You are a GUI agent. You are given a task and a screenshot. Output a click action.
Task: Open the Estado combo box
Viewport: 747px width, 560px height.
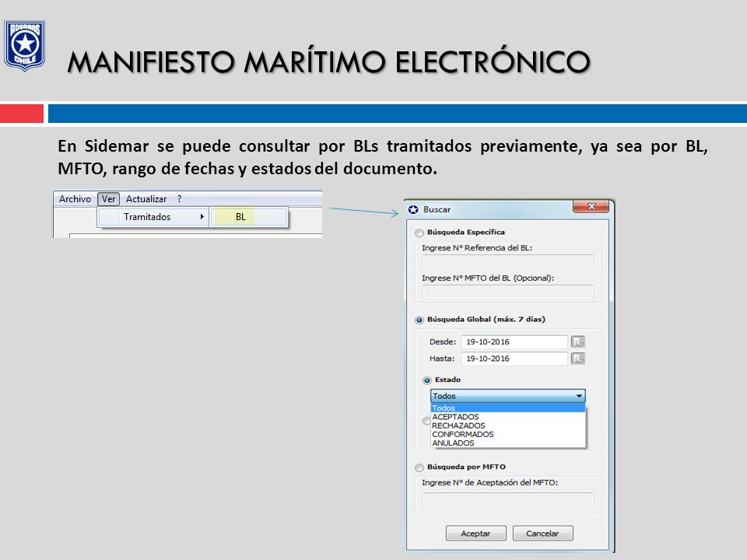click(x=508, y=396)
